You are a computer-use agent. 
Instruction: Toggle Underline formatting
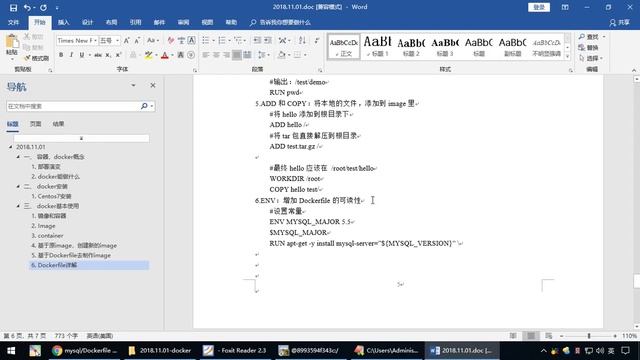[82, 55]
